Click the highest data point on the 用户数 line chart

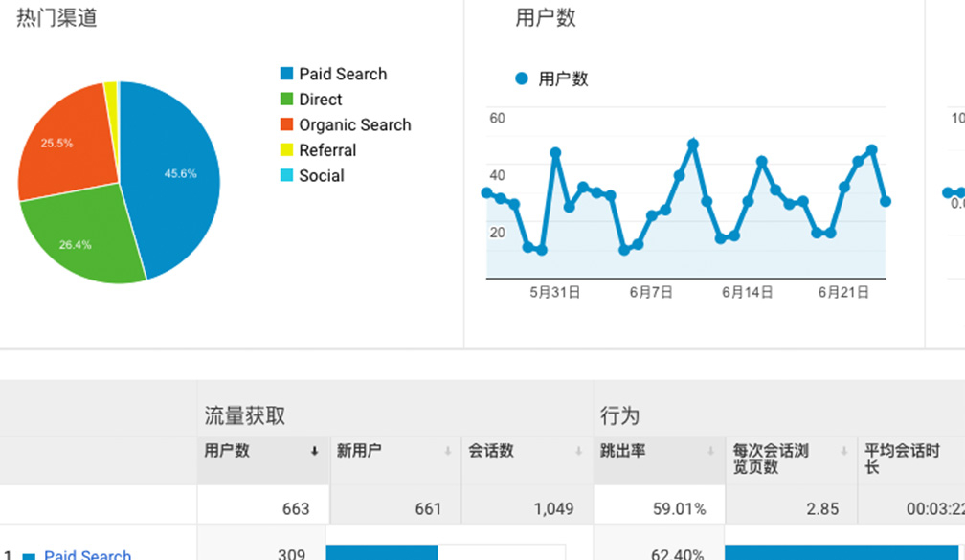pos(692,145)
